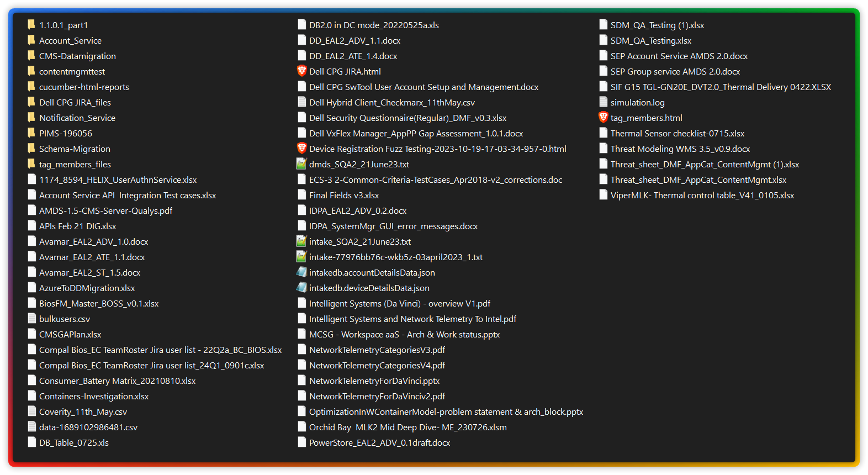
Task: Select Avamar_EAL2_ADV_1.0.docx
Action: click(x=94, y=241)
